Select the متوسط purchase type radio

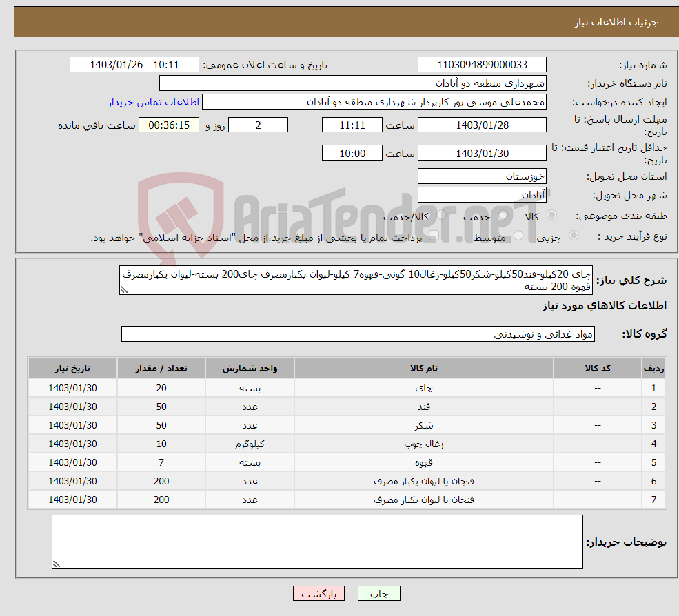(x=518, y=236)
